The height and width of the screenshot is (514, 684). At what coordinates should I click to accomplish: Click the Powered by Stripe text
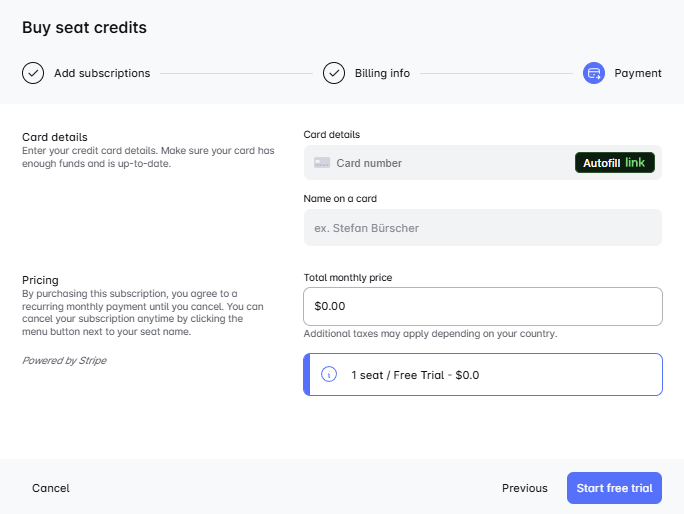[64, 360]
